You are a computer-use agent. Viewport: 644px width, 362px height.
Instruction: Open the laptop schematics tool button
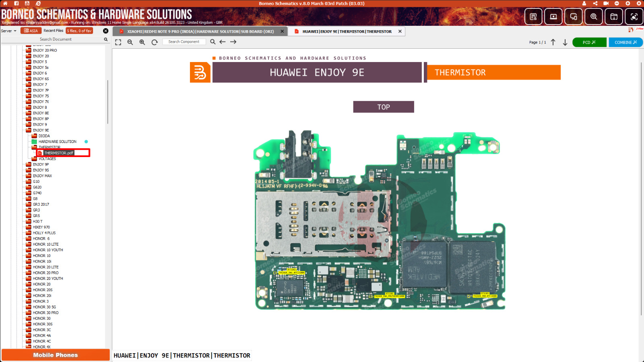[x=553, y=17]
